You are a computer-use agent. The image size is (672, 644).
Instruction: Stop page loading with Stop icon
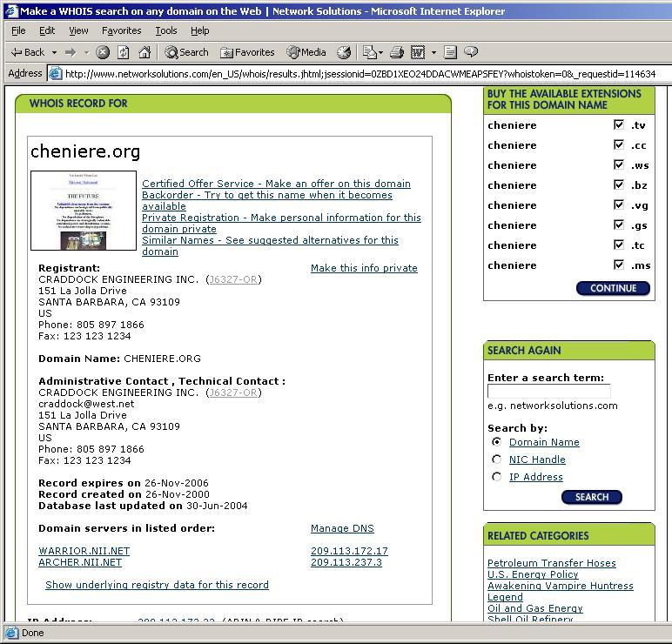point(103,52)
